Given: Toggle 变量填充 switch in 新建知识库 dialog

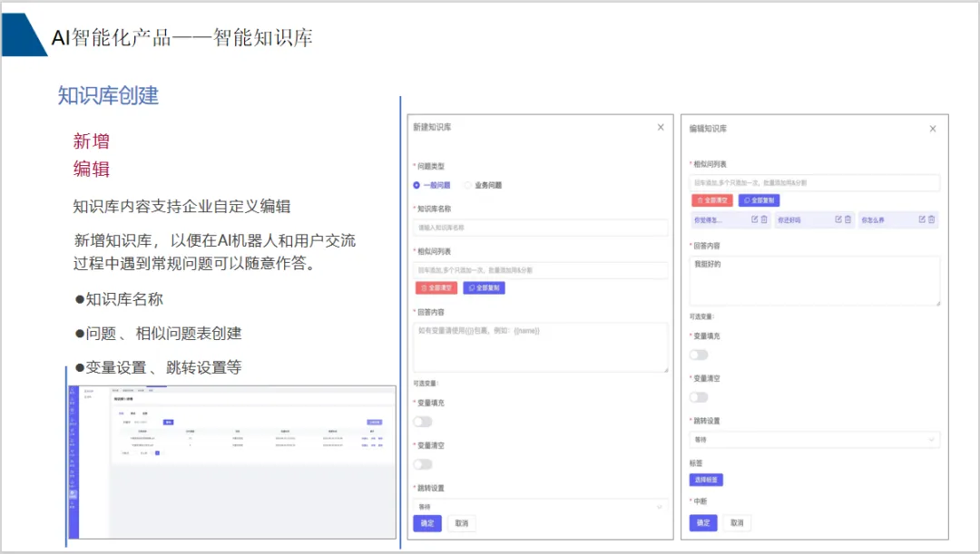Looking at the screenshot, I should coord(423,422).
